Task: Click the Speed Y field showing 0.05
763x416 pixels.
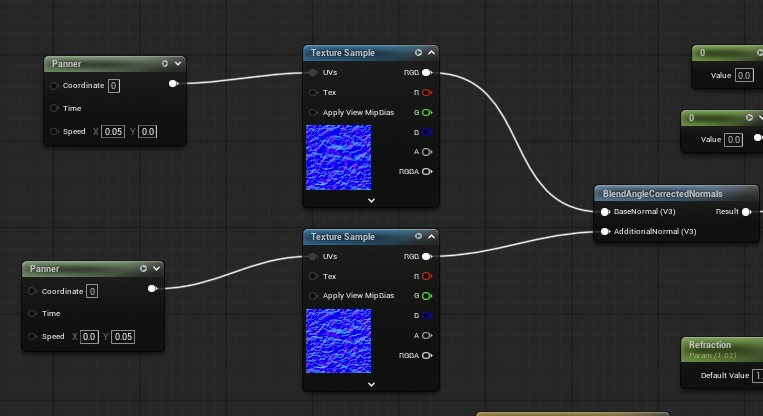Action: 123,337
